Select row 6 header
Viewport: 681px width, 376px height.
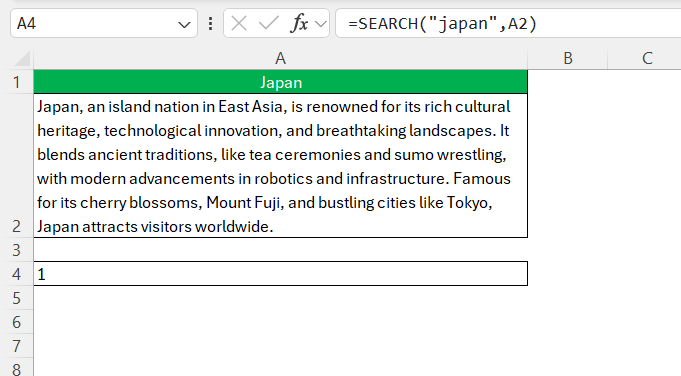pyautogui.click(x=17, y=322)
